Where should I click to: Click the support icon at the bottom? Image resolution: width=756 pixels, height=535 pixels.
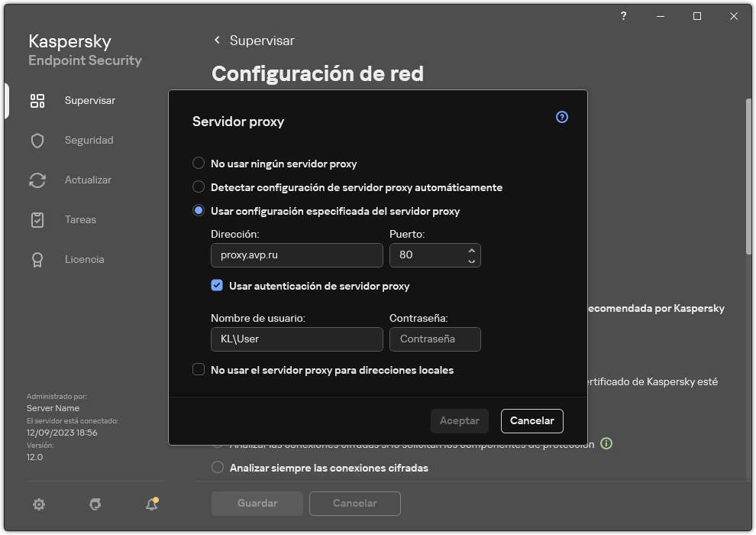tap(95, 504)
